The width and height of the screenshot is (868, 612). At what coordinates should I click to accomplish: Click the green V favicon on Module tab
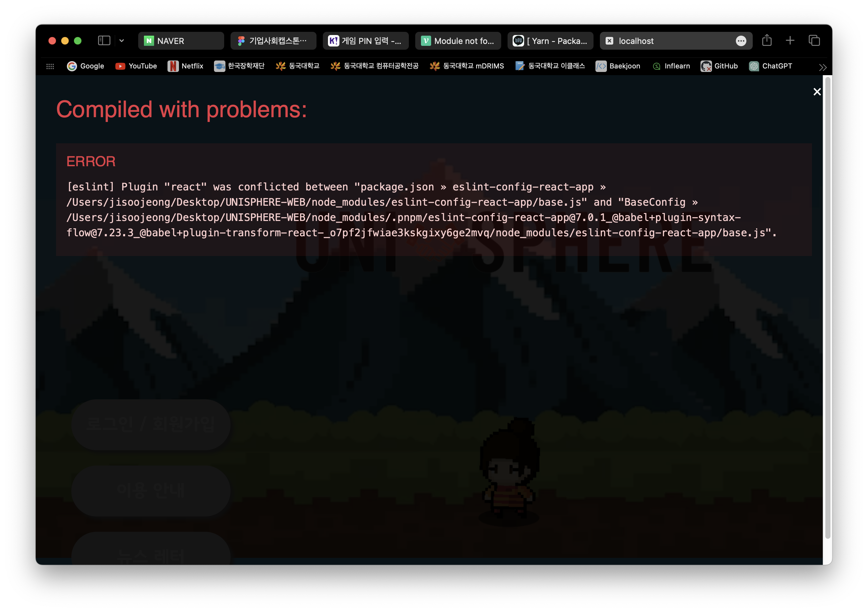click(426, 41)
